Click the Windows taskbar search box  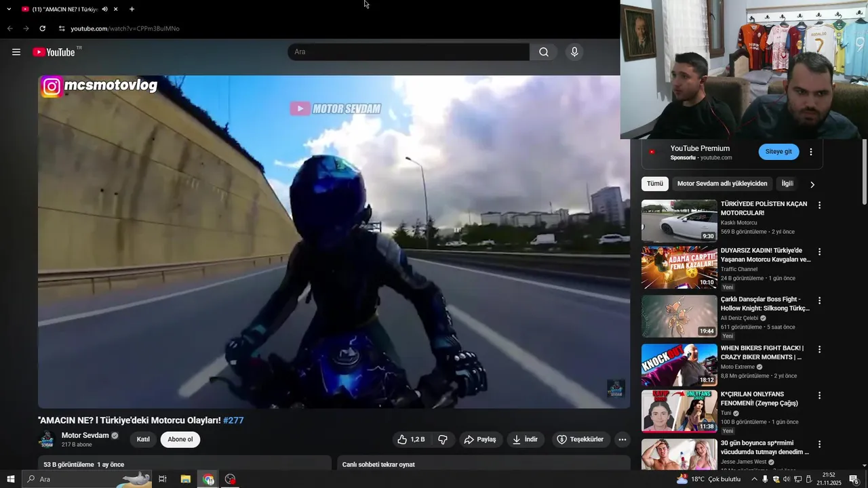point(87,479)
